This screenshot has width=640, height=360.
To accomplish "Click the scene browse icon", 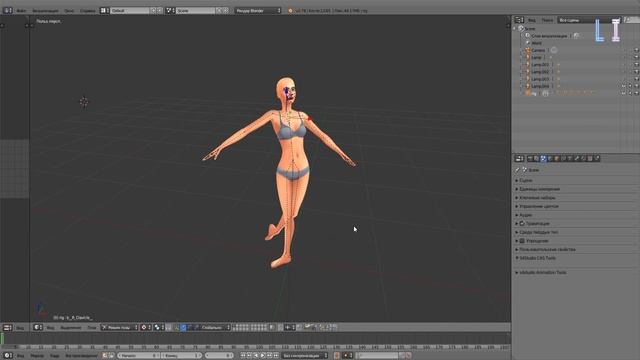I will tap(171, 11).
